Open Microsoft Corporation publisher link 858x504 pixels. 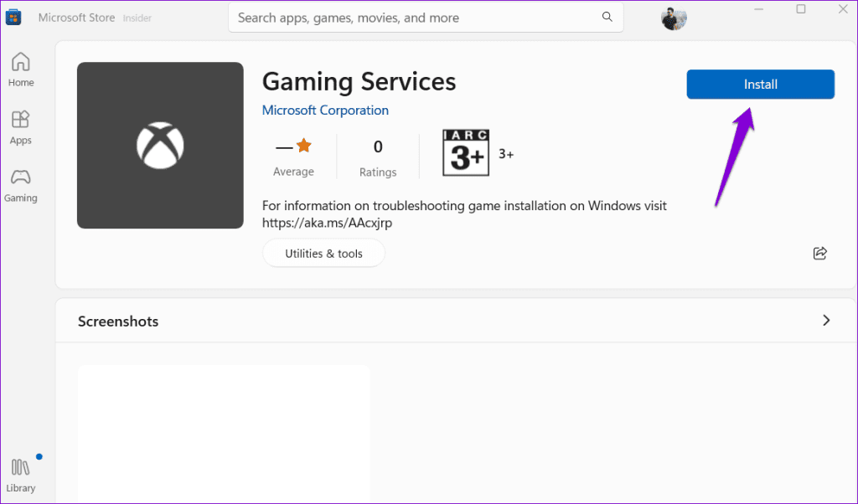click(x=325, y=110)
